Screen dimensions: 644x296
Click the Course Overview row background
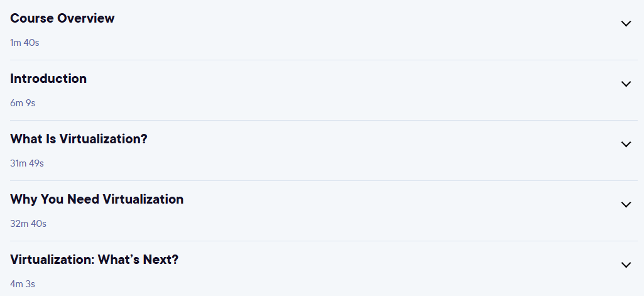[324, 30]
